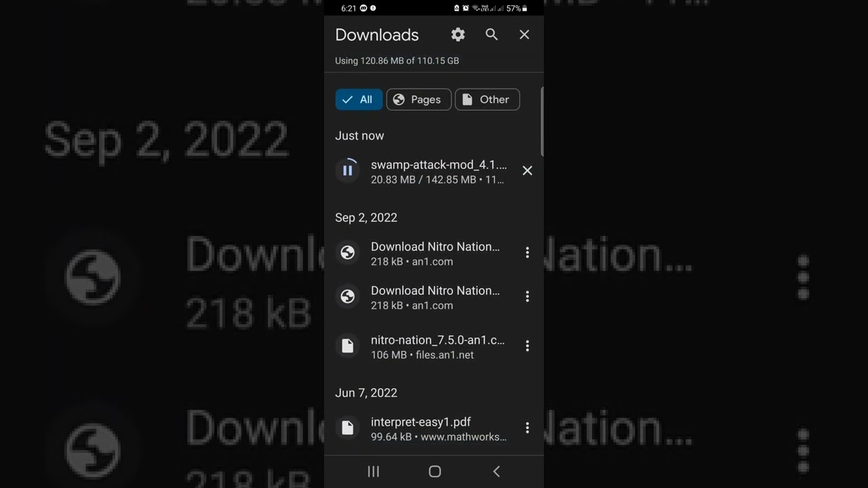Screen dimensions: 868x488
Task: Cancel the swamp-attack-mod download
Action: tap(527, 171)
